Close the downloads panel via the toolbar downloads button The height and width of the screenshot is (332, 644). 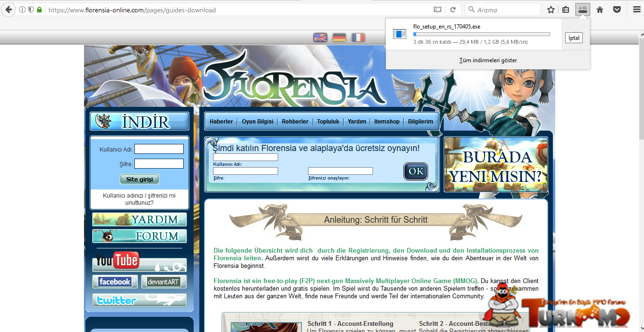pos(583,9)
